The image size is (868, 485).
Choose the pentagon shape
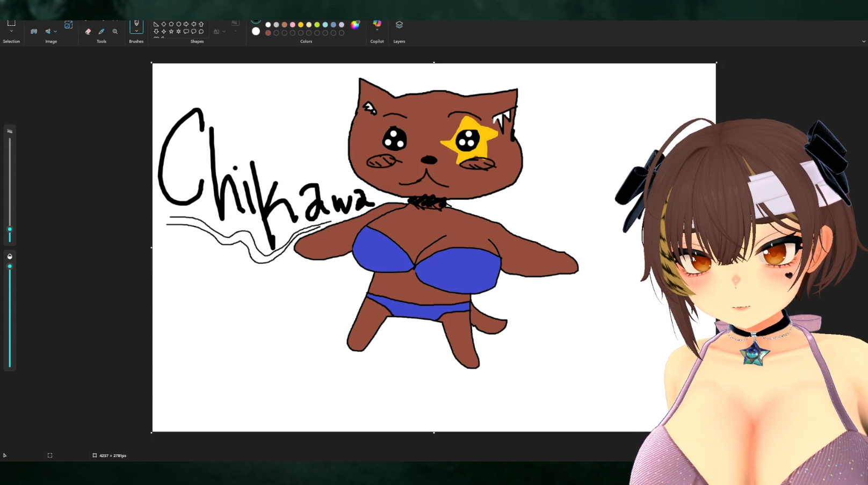(171, 24)
